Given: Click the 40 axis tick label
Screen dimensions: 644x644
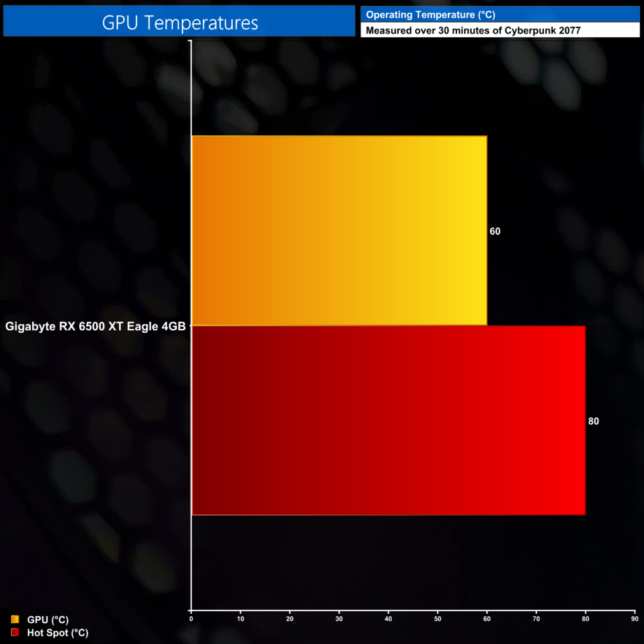Looking at the screenshot, I should pos(388,619).
